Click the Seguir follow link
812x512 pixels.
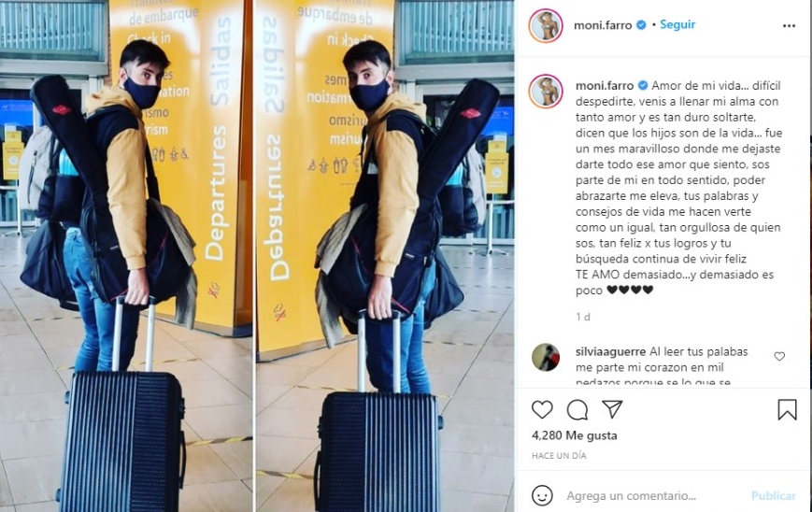(677, 24)
